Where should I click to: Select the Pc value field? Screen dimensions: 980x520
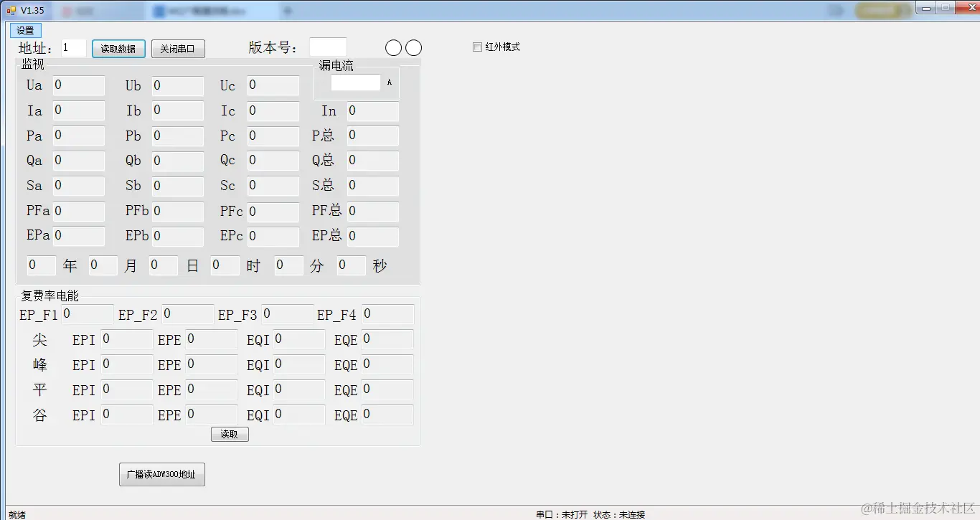[x=273, y=136]
